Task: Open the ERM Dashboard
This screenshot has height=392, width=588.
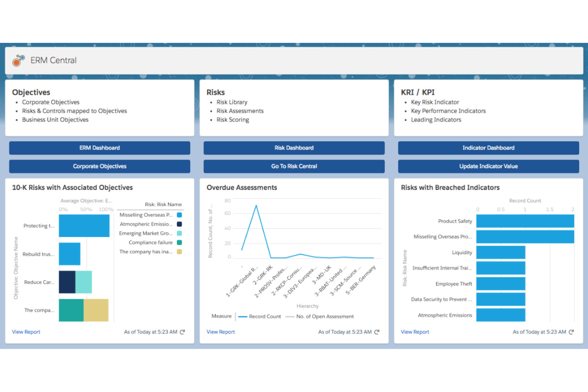Action: coord(99,148)
